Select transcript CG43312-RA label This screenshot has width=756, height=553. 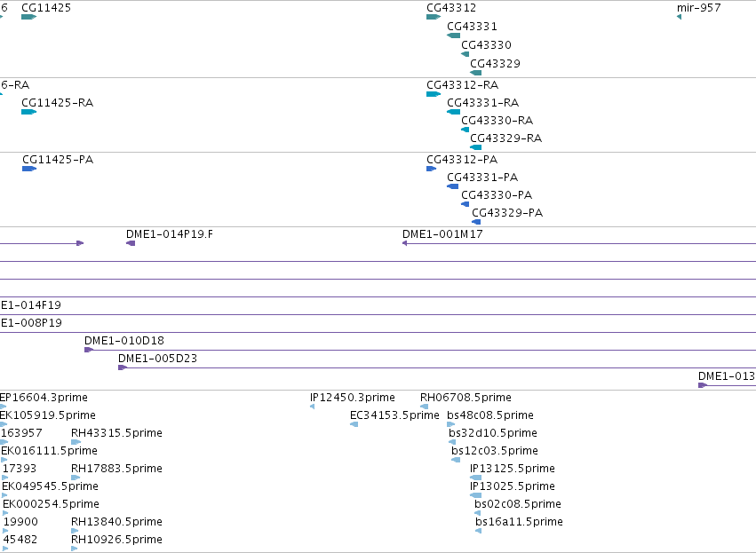tap(462, 85)
